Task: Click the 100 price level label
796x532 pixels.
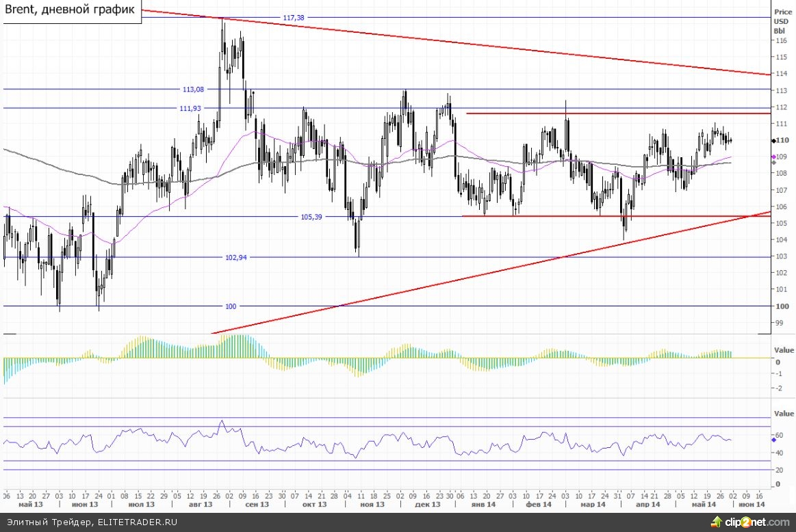Action: pyautogui.click(x=231, y=306)
